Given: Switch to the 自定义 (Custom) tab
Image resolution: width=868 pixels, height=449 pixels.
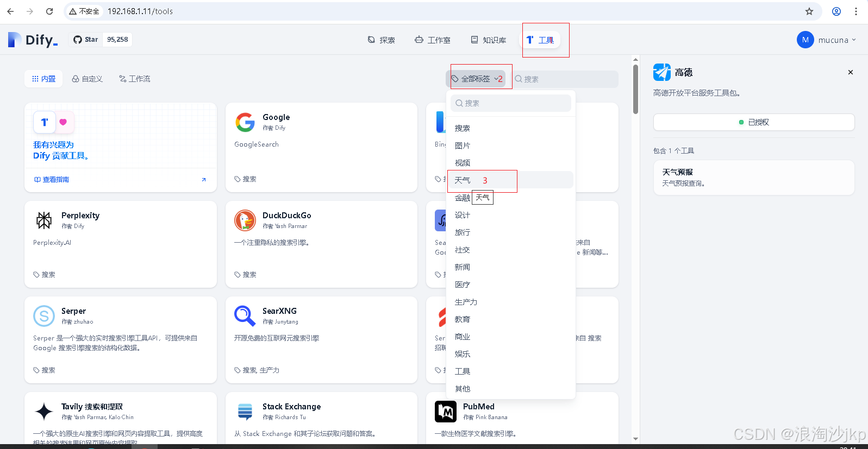Looking at the screenshot, I should pos(88,79).
